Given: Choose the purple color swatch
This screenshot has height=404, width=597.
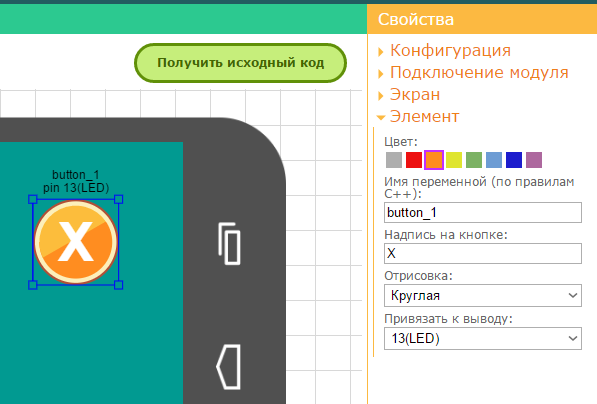Looking at the screenshot, I should point(534,160).
